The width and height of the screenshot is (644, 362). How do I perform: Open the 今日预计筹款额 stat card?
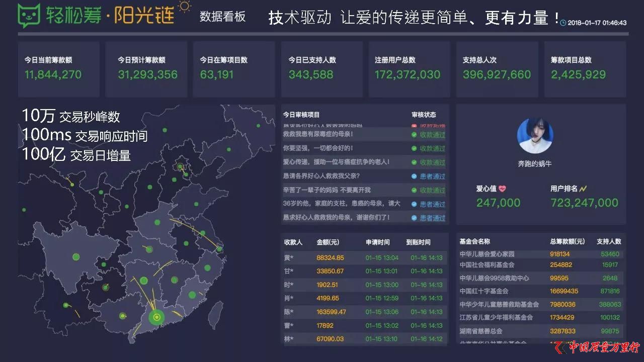tap(146, 69)
